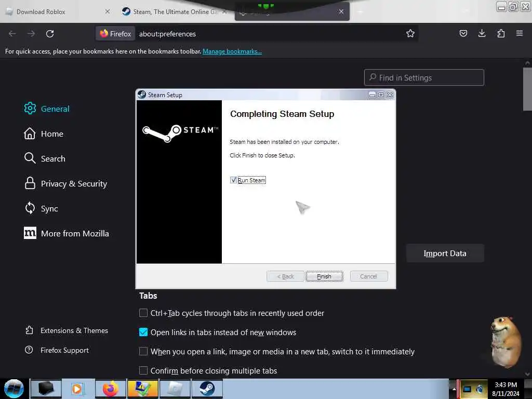Bookmark this page with star icon
Screen dimensions: 532x399
tap(410, 33)
